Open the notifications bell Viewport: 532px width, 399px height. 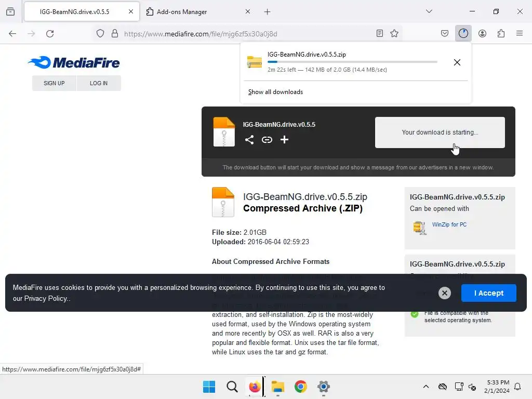click(517, 387)
